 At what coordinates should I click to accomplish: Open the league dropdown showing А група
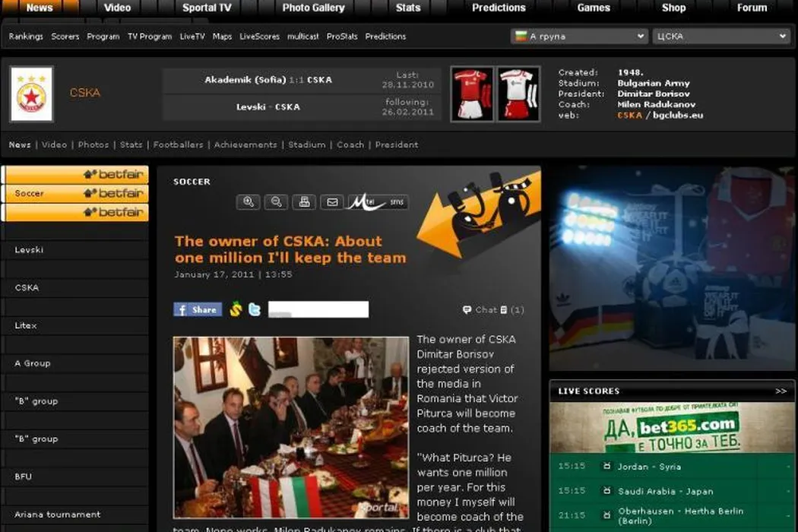[579, 36]
